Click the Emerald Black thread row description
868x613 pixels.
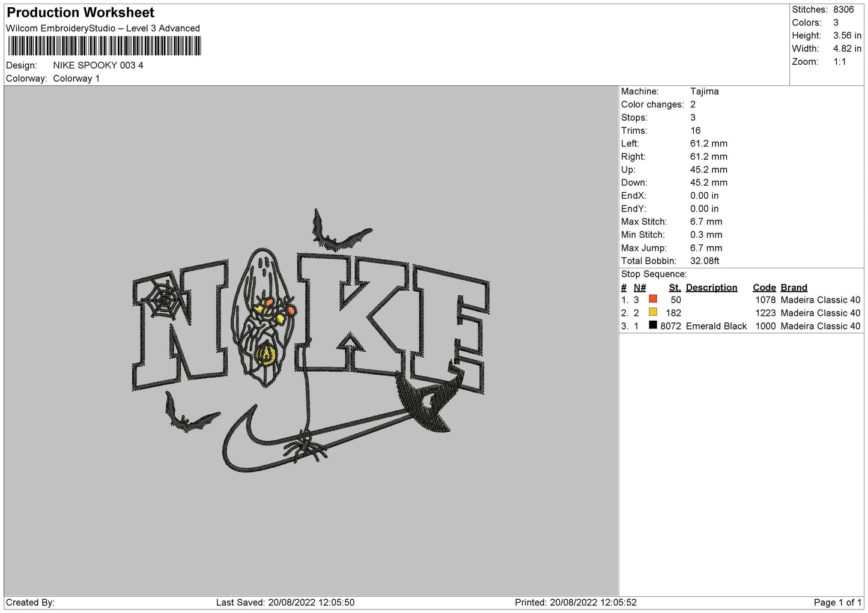tap(716, 326)
